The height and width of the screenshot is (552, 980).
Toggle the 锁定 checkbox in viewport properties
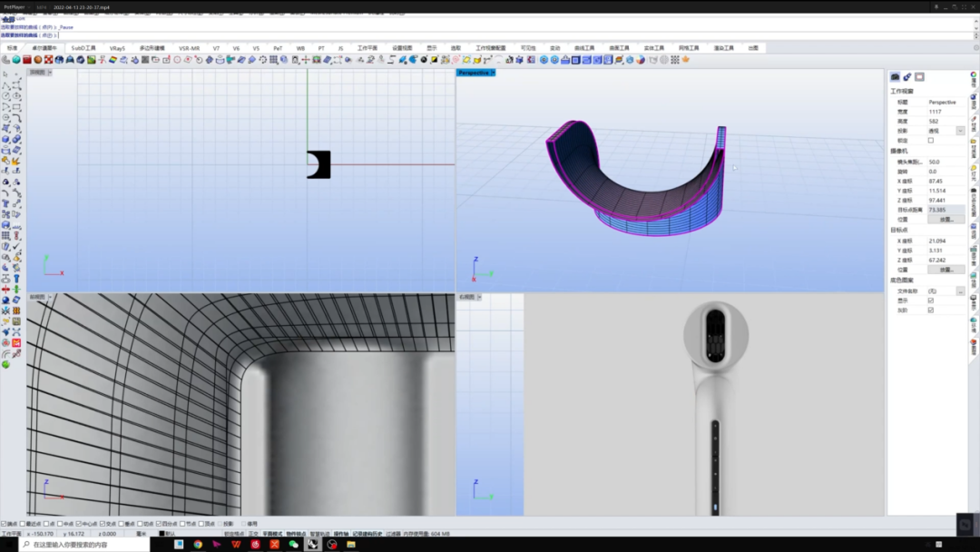pos(931,141)
